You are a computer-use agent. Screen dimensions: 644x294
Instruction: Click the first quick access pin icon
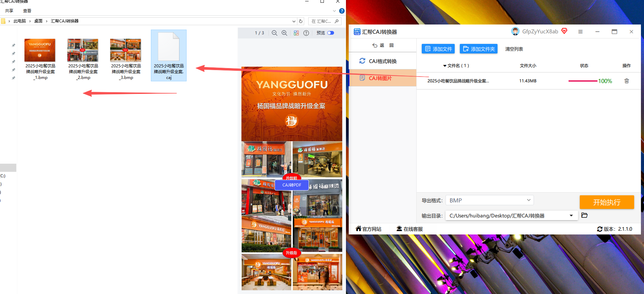[x=14, y=45]
